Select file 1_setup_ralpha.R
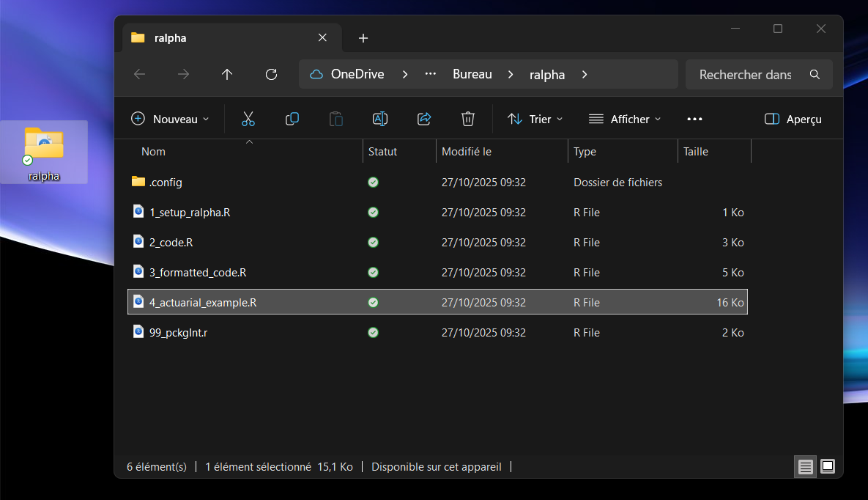This screenshot has height=500, width=868. pos(437,213)
